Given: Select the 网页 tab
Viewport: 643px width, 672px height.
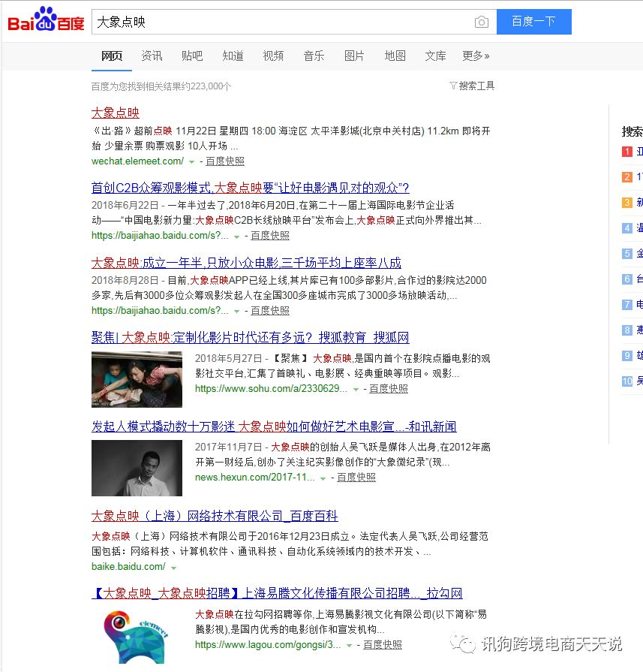Looking at the screenshot, I should click(111, 56).
